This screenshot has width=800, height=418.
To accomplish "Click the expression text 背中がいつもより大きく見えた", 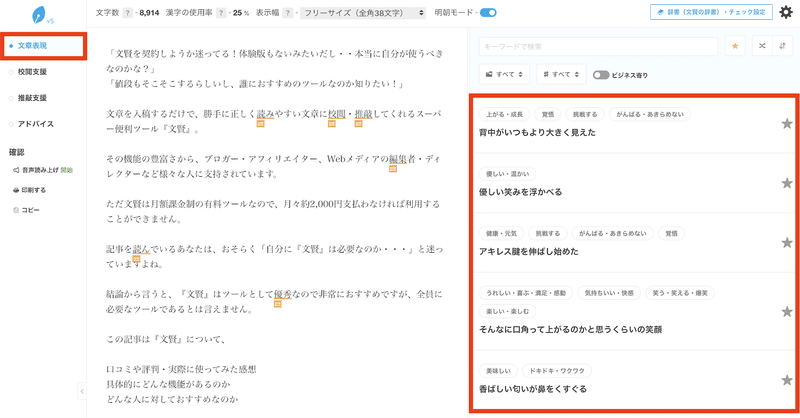I will tap(537, 133).
